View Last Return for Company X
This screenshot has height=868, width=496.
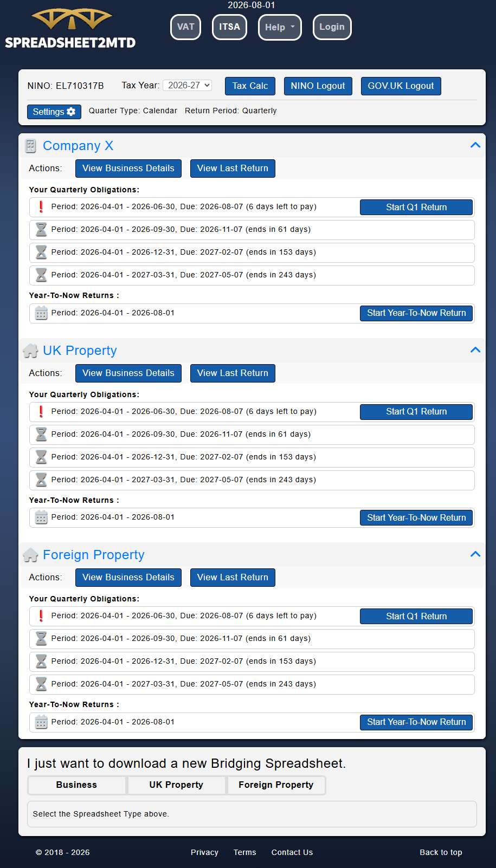[233, 169]
